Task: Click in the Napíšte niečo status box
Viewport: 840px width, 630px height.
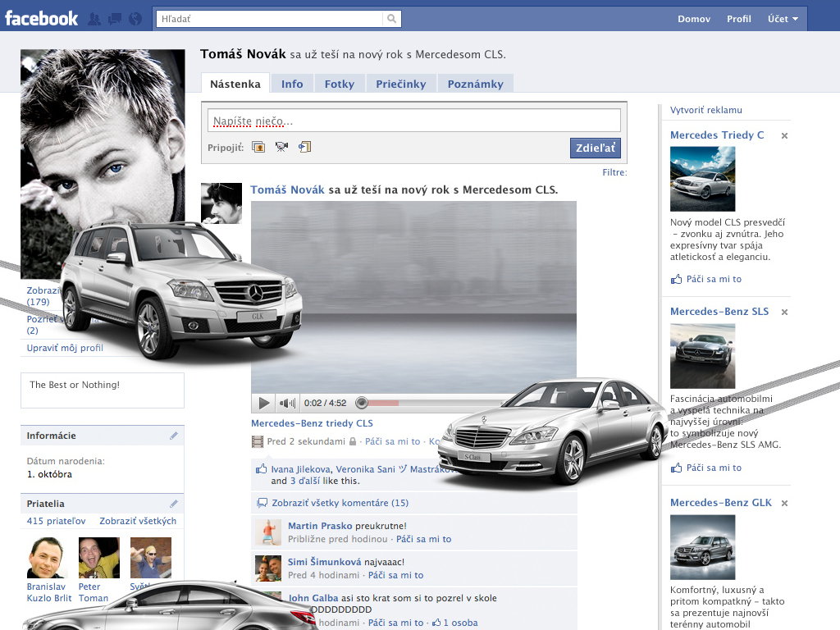Action: tap(413, 121)
